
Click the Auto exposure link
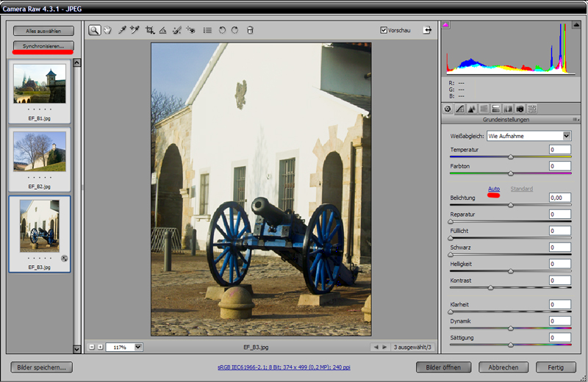click(494, 189)
